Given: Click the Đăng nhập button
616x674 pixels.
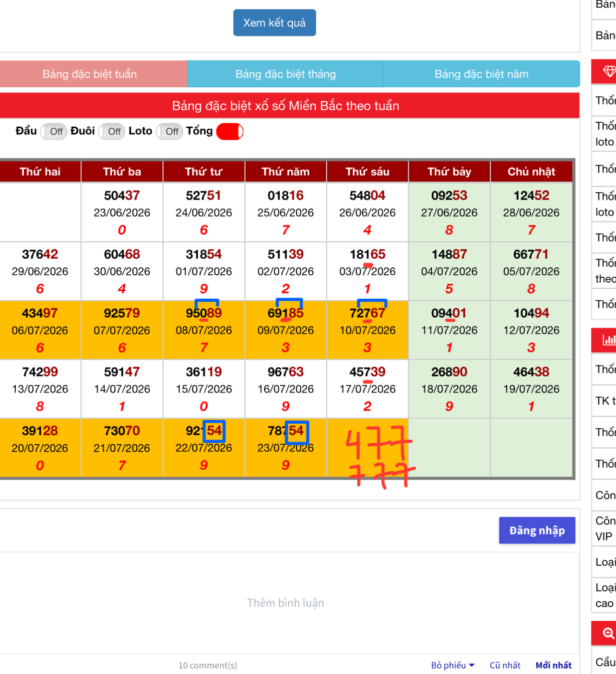Looking at the screenshot, I should [537, 530].
